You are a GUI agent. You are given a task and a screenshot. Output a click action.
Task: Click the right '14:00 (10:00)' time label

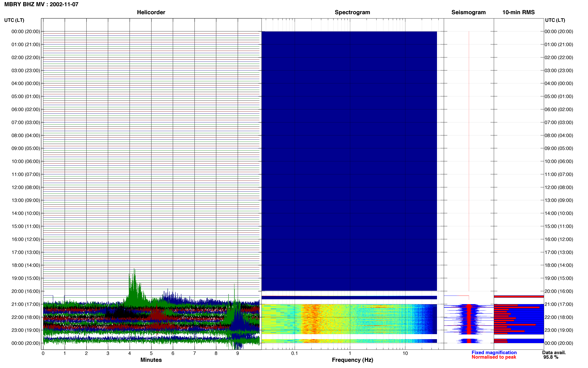tap(559, 213)
